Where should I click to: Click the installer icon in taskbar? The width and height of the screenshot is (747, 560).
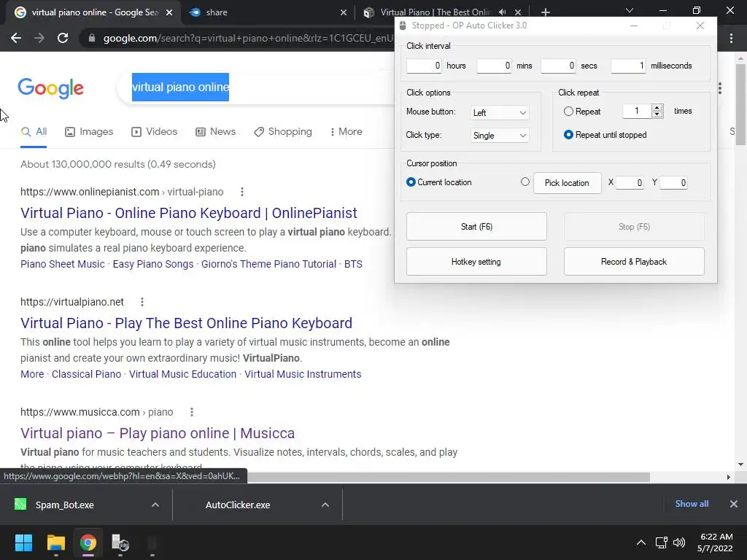coord(120,542)
